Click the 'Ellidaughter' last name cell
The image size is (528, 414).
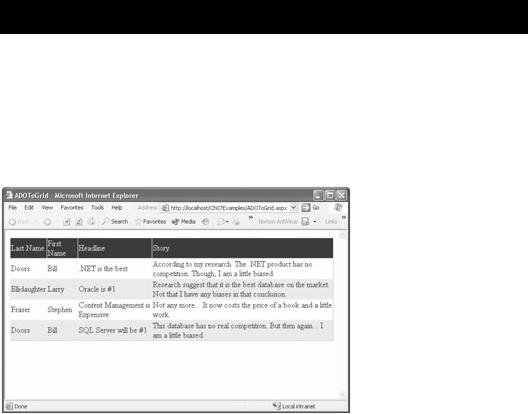[x=28, y=289]
